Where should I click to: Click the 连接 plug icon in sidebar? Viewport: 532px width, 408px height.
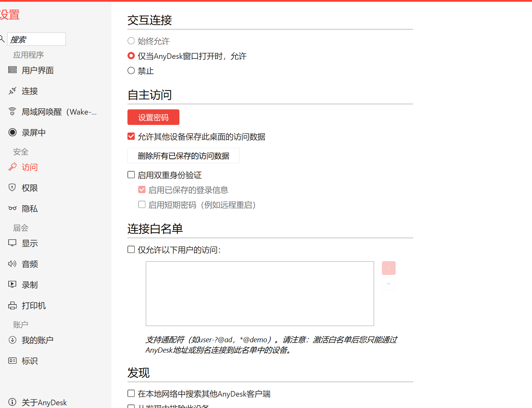click(x=12, y=91)
